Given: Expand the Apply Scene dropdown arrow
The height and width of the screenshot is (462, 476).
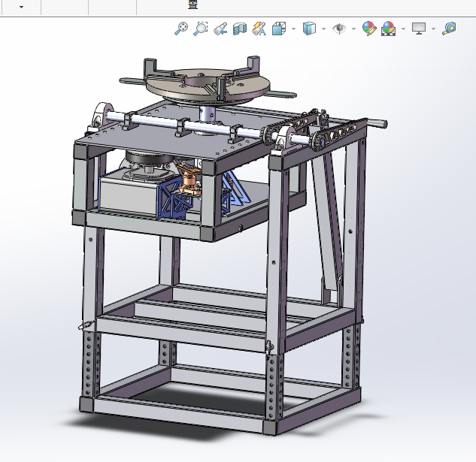Looking at the screenshot, I should coord(403,29).
